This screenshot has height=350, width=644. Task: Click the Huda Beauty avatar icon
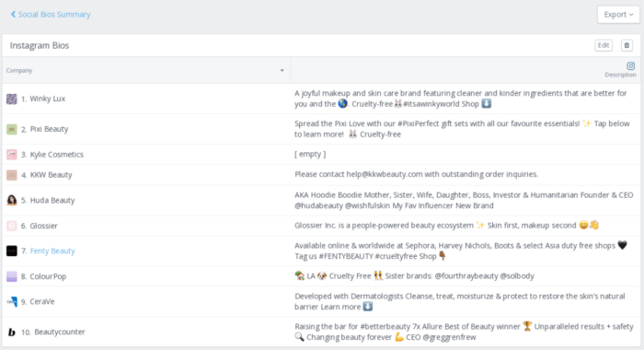(x=12, y=200)
